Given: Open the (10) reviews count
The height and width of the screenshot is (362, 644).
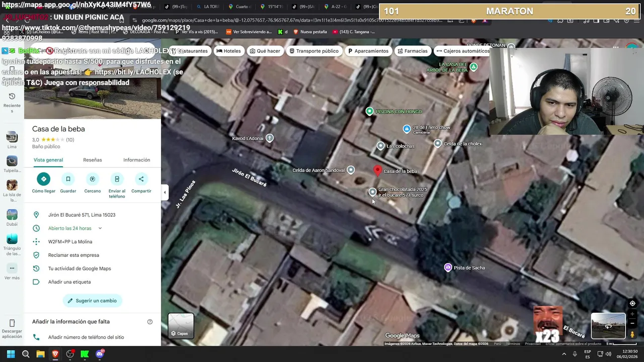Looking at the screenshot, I should [x=70, y=140].
